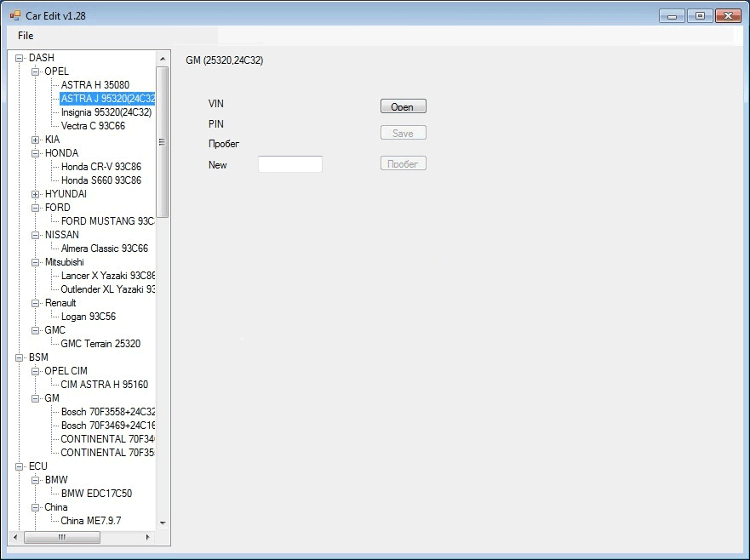
Task: Expand the HYUNDAI tree node
Action: (x=35, y=194)
